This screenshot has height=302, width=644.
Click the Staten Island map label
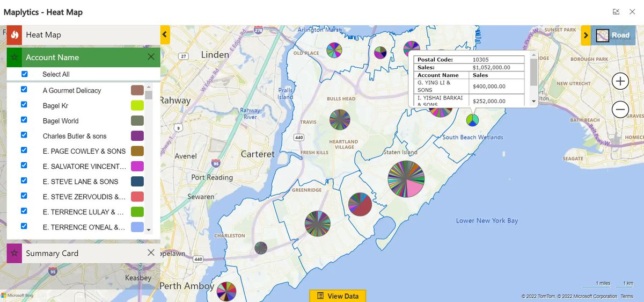[400, 152]
